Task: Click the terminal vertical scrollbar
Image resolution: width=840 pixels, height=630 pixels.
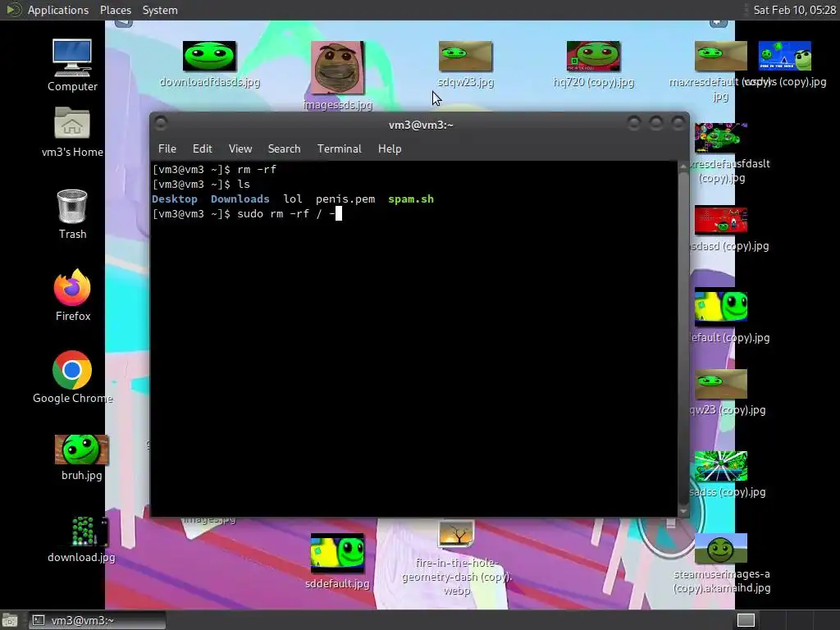Action: [683, 339]
